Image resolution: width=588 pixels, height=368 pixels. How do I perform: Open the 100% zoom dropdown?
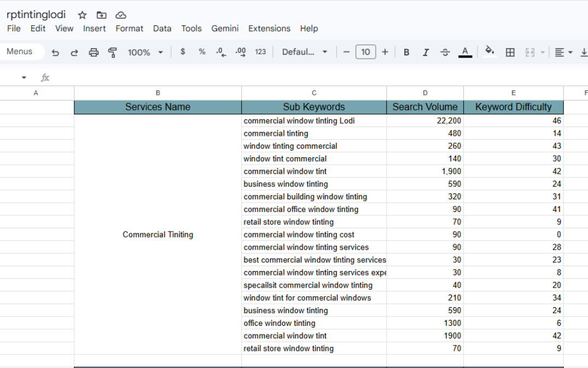[145, 52]
